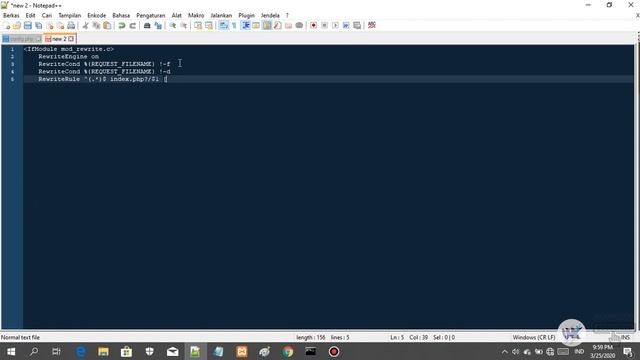This screenshot has height=360, width=640.
Task: Toggle the indent guide toolbar icon
Action: pos(245,26)
